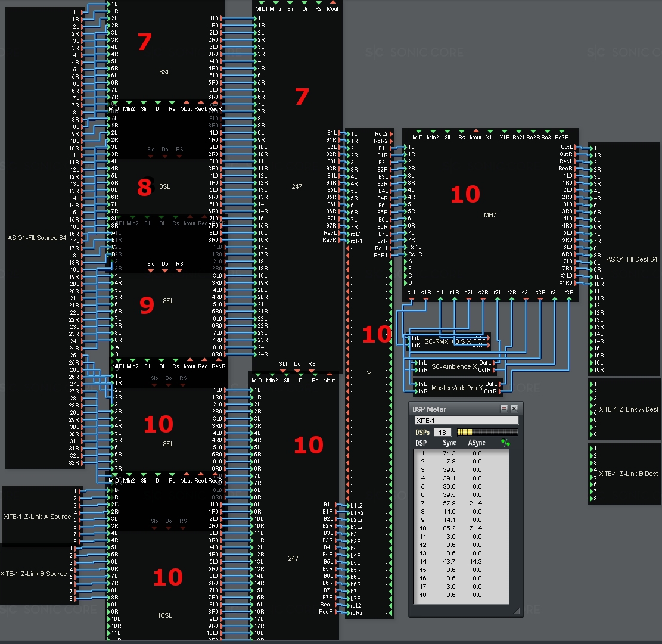Select the X1L port on MB7 module

(x=490, y=132)
